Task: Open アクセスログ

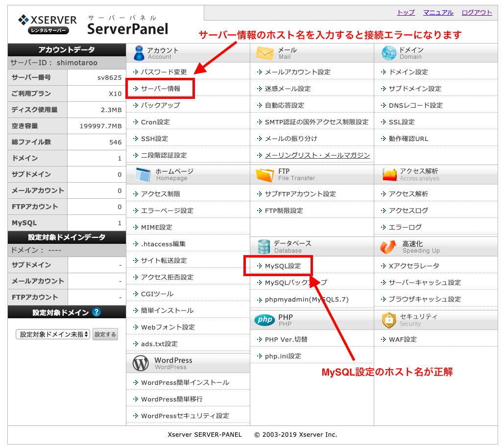Action: [408, 211]
